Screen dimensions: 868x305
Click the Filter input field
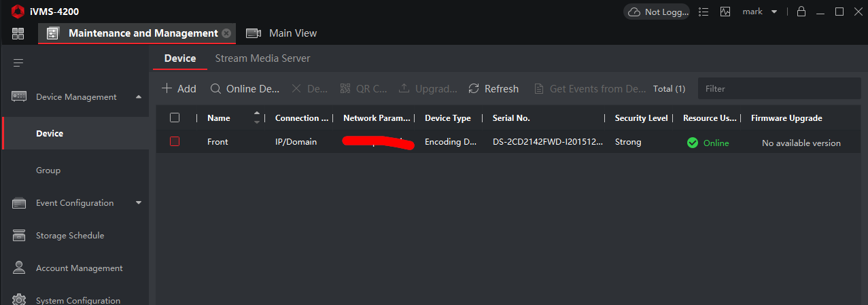(x=780, y=89)
